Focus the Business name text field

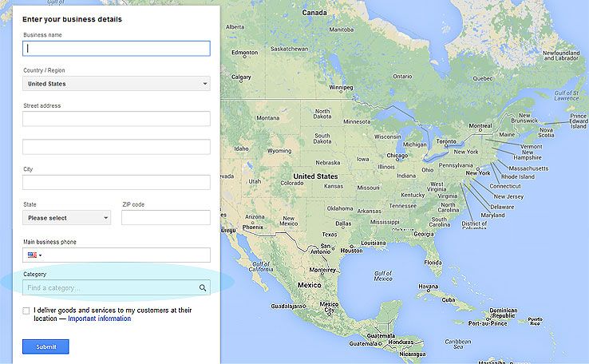(x=117, y=49)
